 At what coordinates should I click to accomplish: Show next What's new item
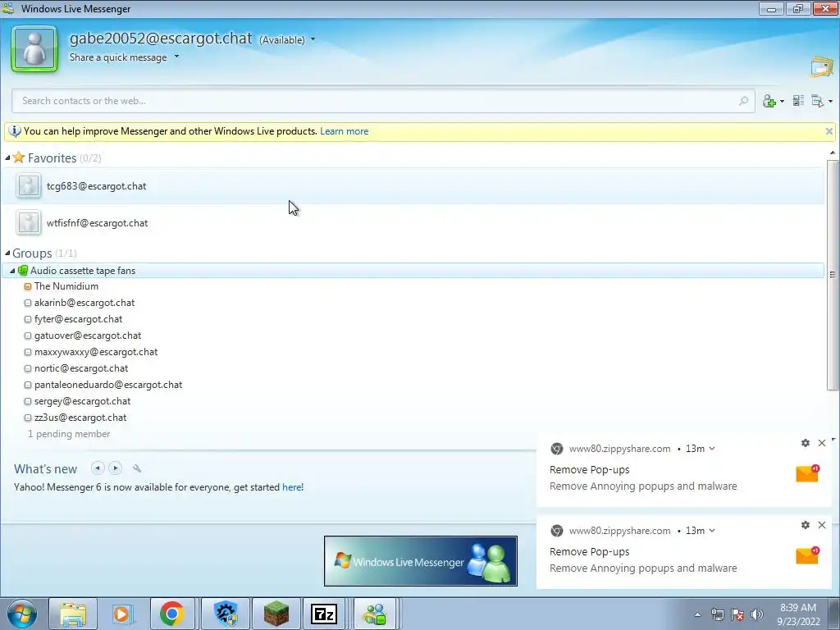pyautogui.click(x=115, y=468)
